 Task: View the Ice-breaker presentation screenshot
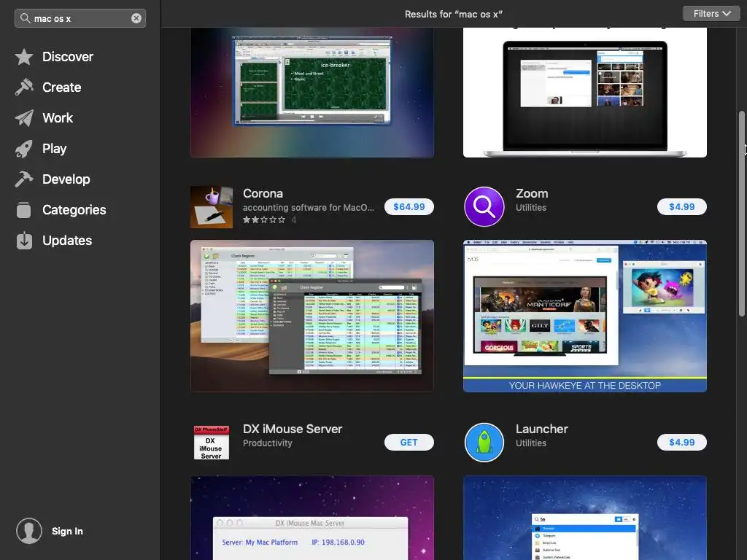312,93
